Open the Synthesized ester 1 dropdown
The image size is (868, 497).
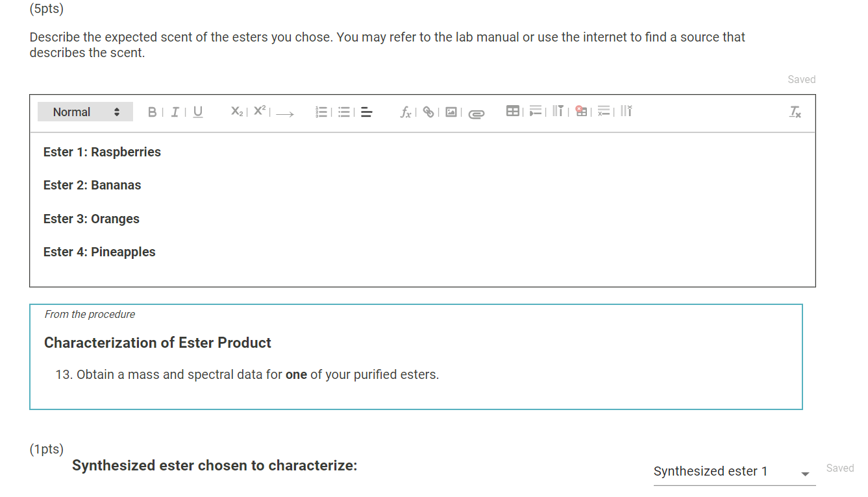pos(733,472)
